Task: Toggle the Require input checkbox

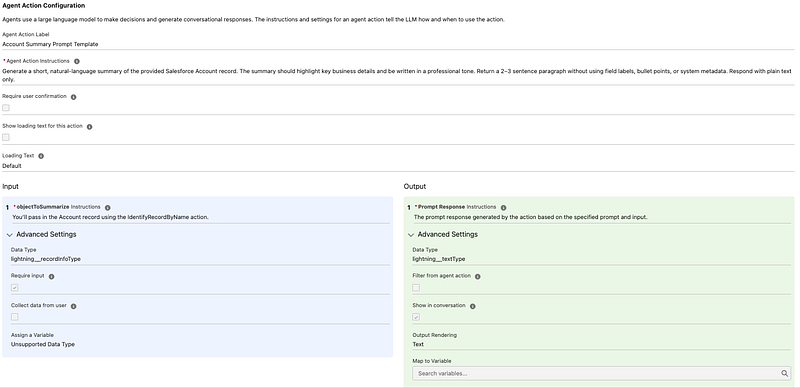Action: click(x=15, y=287)
